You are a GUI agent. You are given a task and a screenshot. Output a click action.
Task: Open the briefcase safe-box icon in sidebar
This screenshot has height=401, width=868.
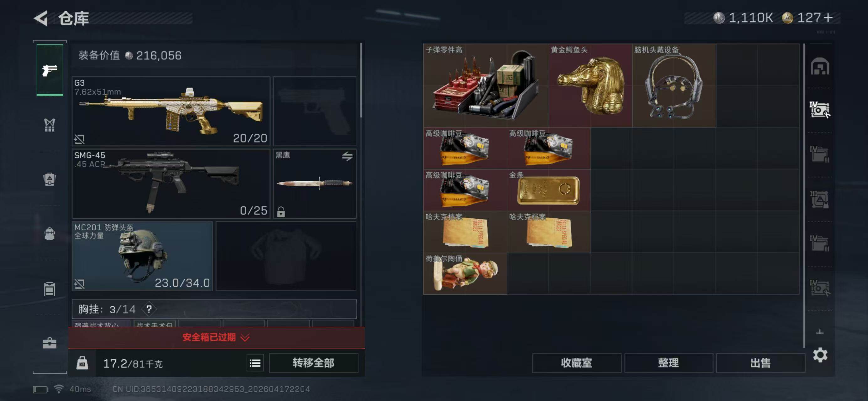50,343
